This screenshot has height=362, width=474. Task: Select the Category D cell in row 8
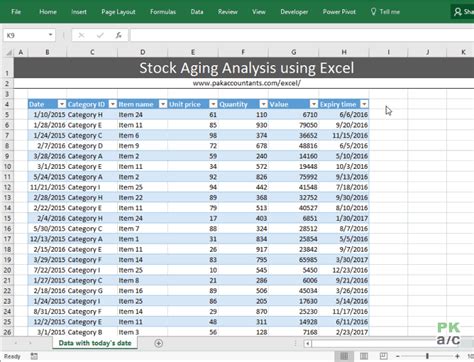coord(92,146)
